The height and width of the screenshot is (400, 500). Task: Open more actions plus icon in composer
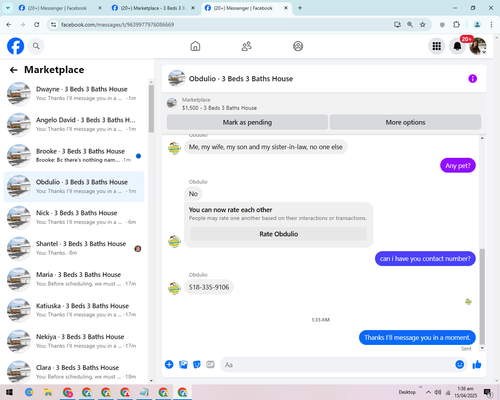pyautogui.click(x=169, y=365)
